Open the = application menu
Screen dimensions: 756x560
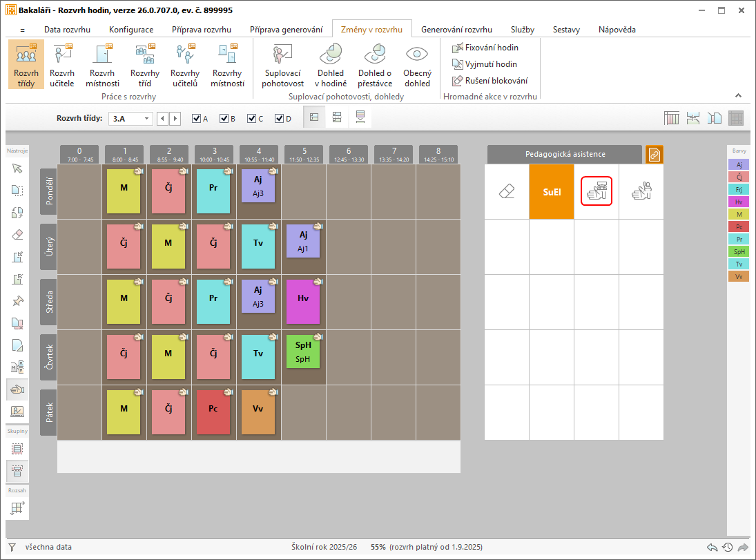point(22,30)
